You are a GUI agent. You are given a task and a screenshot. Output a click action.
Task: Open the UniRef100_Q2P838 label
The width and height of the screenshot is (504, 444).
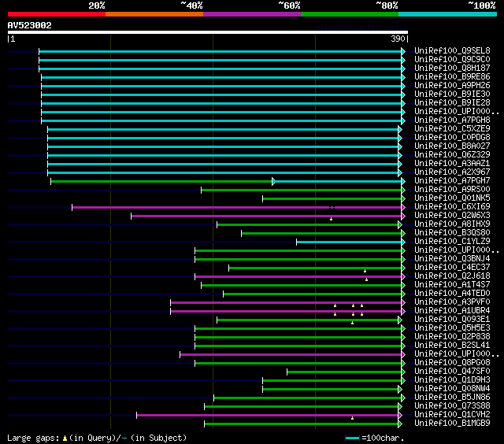coord(452,337)
